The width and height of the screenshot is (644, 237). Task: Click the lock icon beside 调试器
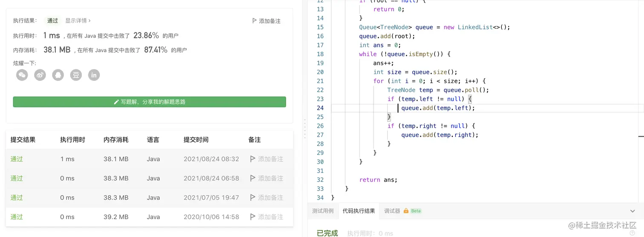pos(406,211)
